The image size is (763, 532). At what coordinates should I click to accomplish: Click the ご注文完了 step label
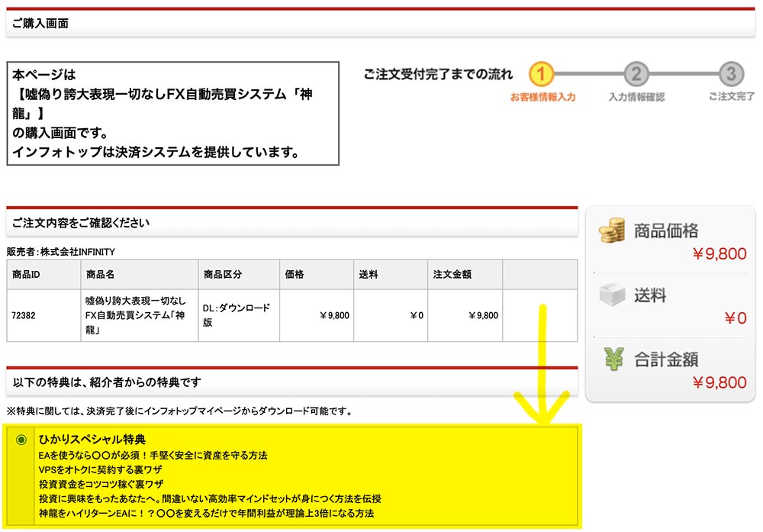(732, 96)
